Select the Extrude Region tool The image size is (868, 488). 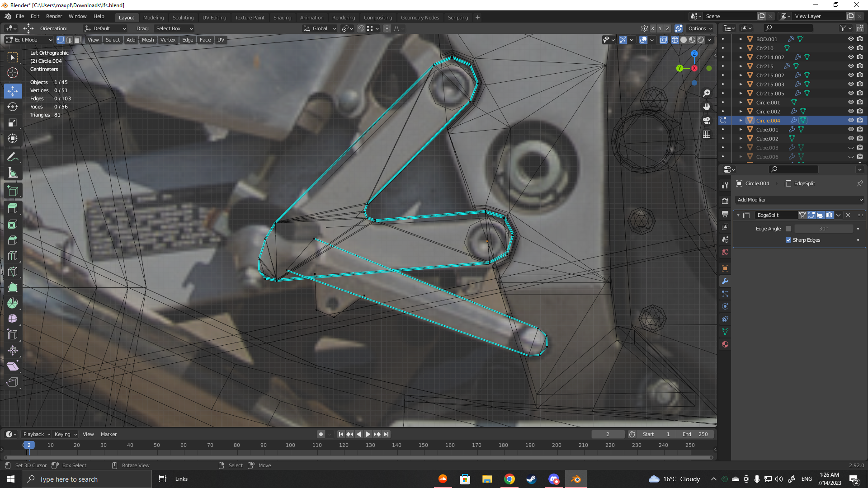point(13,208)
